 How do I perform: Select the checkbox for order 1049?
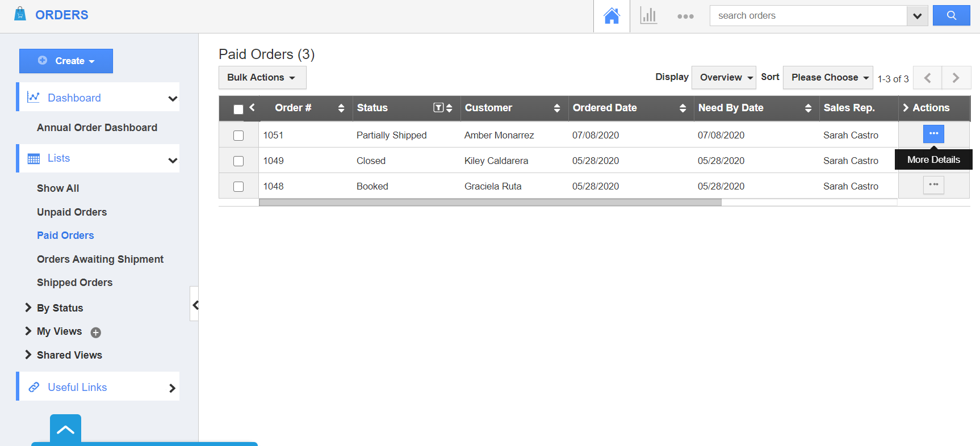238,161
